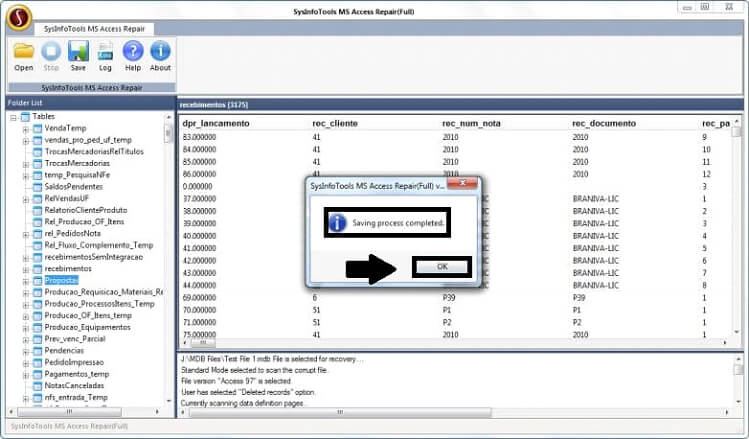Click the SysInfoTools round logo button
This screenshot has width=749, height=439.
click(17, 15)
